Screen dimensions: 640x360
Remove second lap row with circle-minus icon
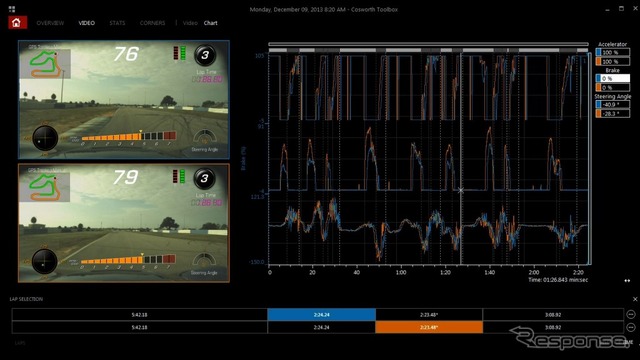point(631,327)
